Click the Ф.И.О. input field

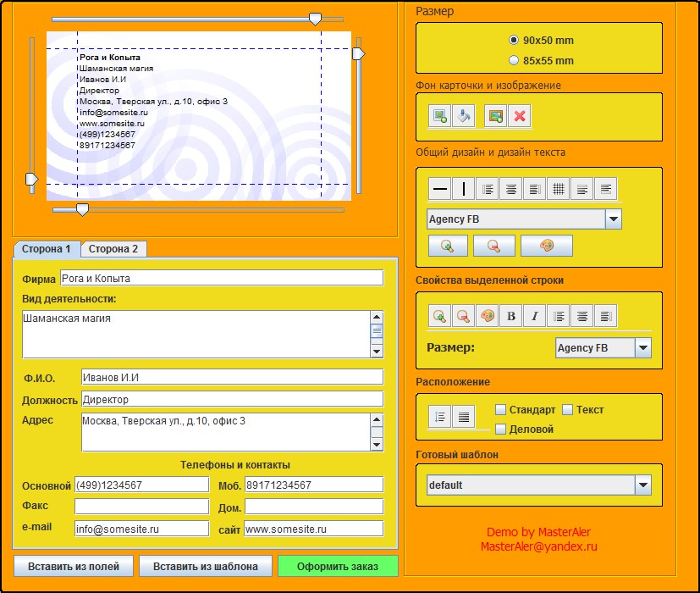(x=232, y=377)
